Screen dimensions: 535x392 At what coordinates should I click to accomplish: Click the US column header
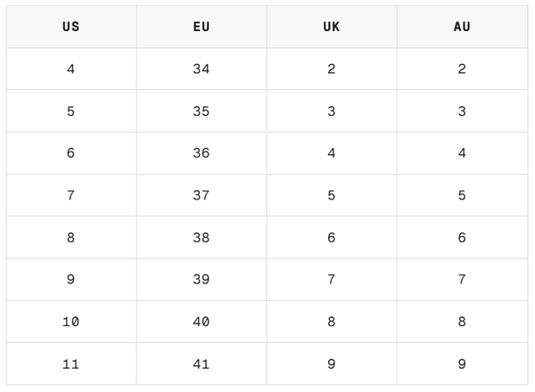tap(71, 27)
